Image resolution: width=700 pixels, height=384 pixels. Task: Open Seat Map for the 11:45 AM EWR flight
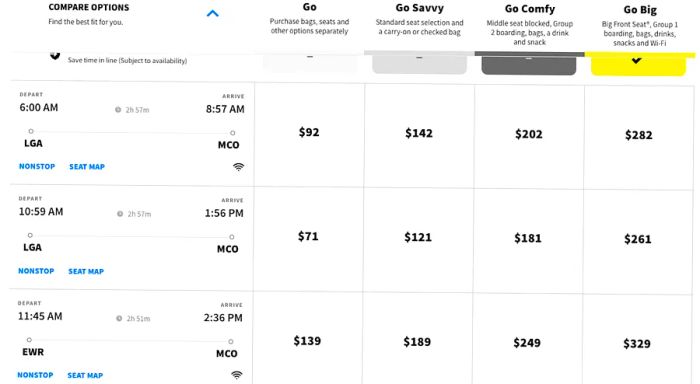click(x=85, y=376)
